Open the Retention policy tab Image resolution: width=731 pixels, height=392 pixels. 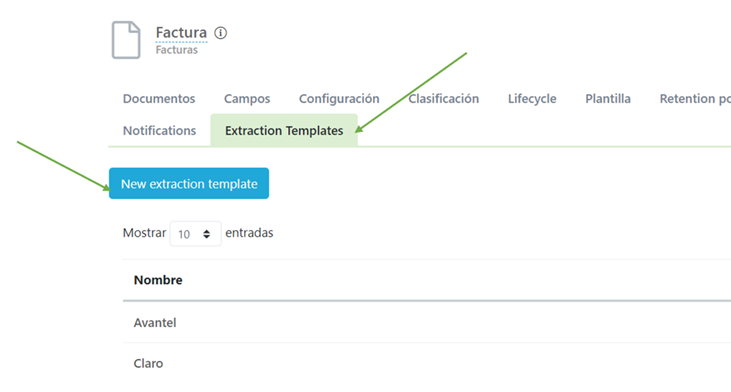[x=695, y=99]
